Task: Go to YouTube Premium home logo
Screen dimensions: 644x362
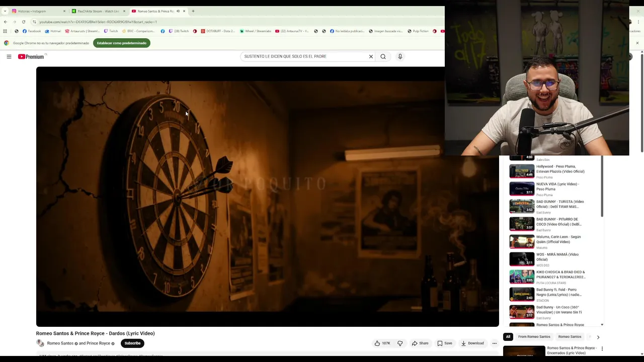Action: click(31, 57)
